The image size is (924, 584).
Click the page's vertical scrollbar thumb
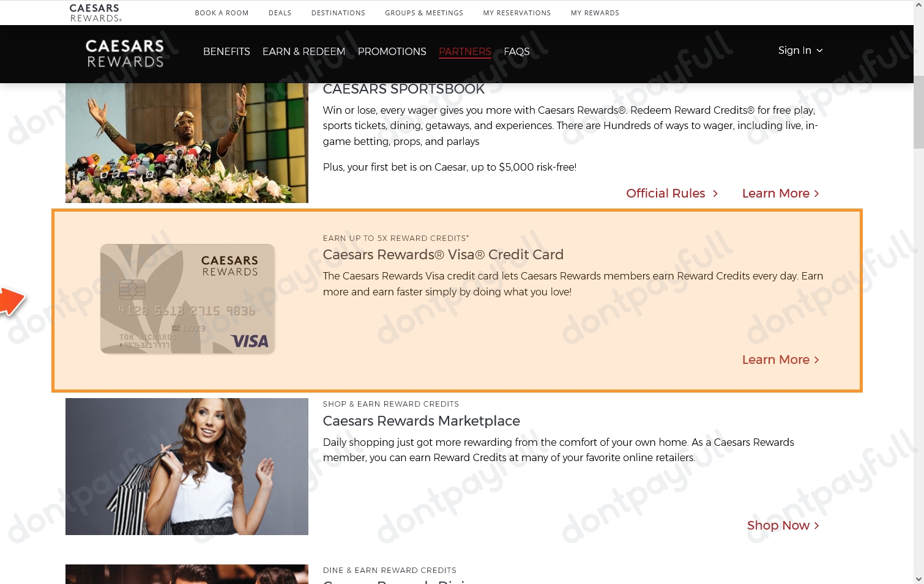tap(918, 112)
